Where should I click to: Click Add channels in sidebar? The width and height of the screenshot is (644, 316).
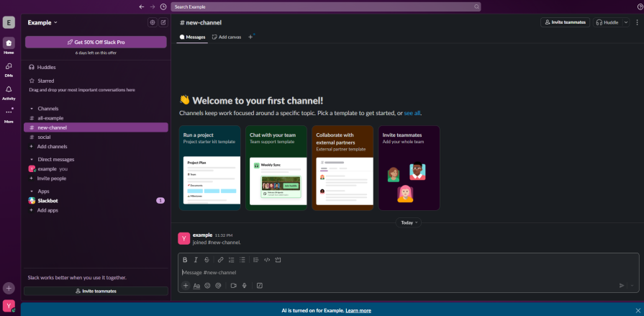[x=96, y=147]
